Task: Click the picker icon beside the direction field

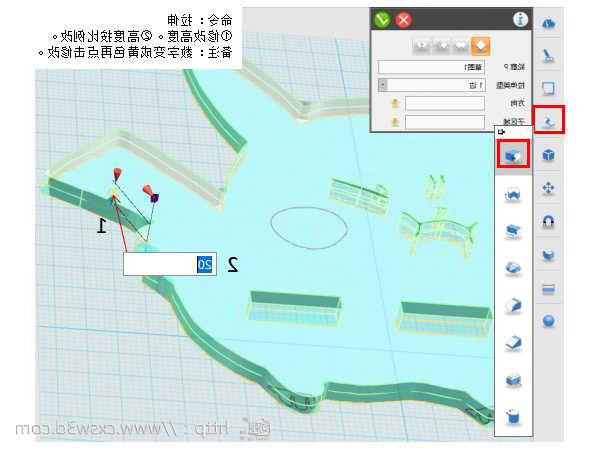Action: coord(396,103)
